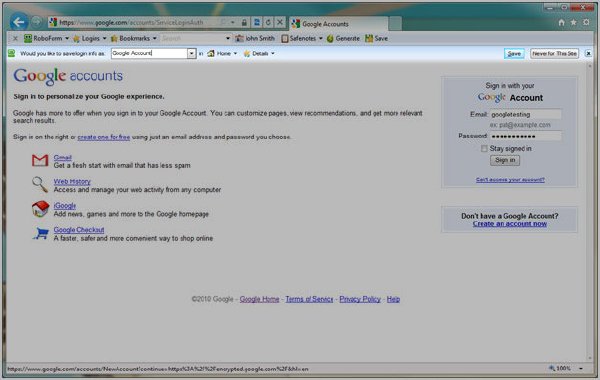Click the Google accounts logo
The height and width of the screenshot is (380, 600).
[x=68, y=76]
